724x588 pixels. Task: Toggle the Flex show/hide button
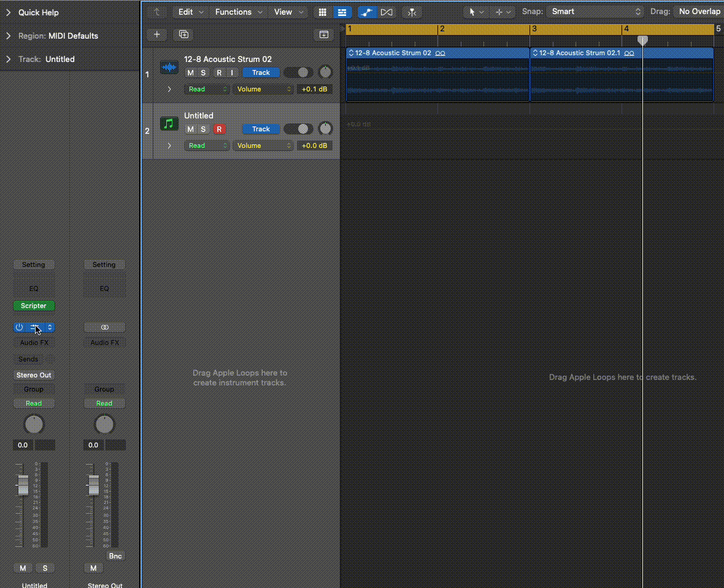387,12
